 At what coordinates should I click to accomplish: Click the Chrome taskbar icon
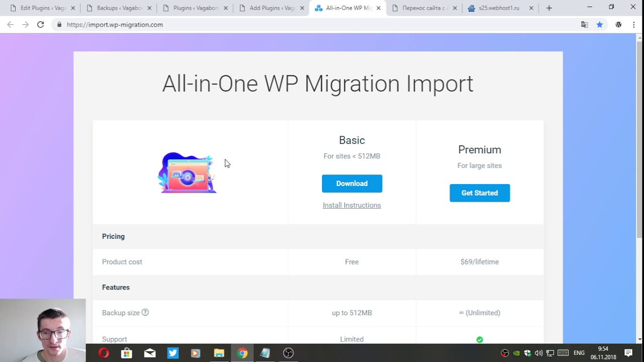[242, 353]
